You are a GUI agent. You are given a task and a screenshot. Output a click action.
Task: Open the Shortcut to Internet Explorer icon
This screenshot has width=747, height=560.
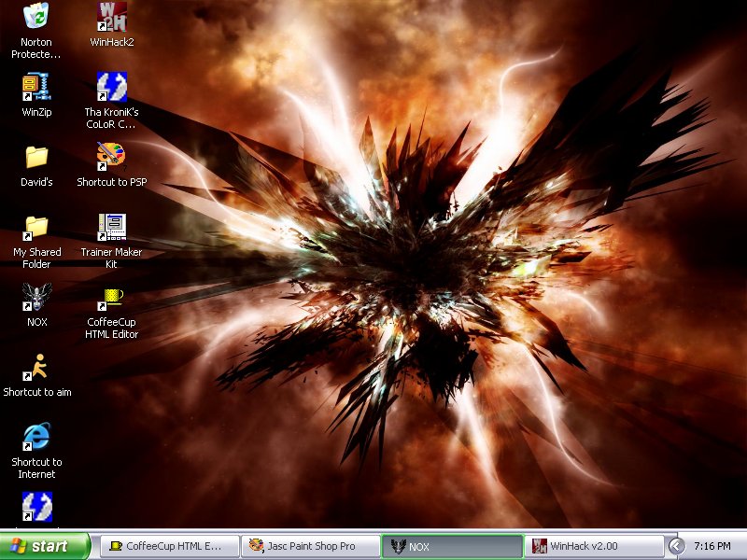[36, 436]
